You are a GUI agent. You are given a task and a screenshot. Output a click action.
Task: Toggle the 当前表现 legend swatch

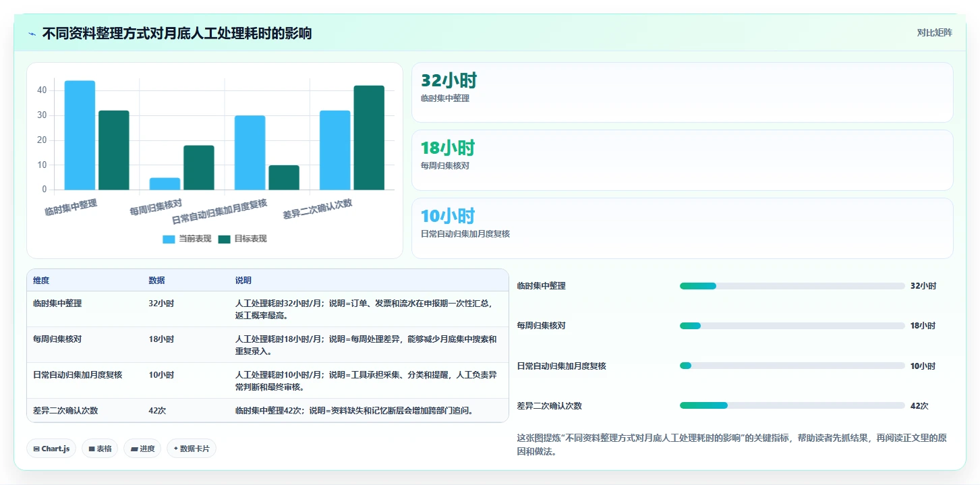[x=169, y=239]
